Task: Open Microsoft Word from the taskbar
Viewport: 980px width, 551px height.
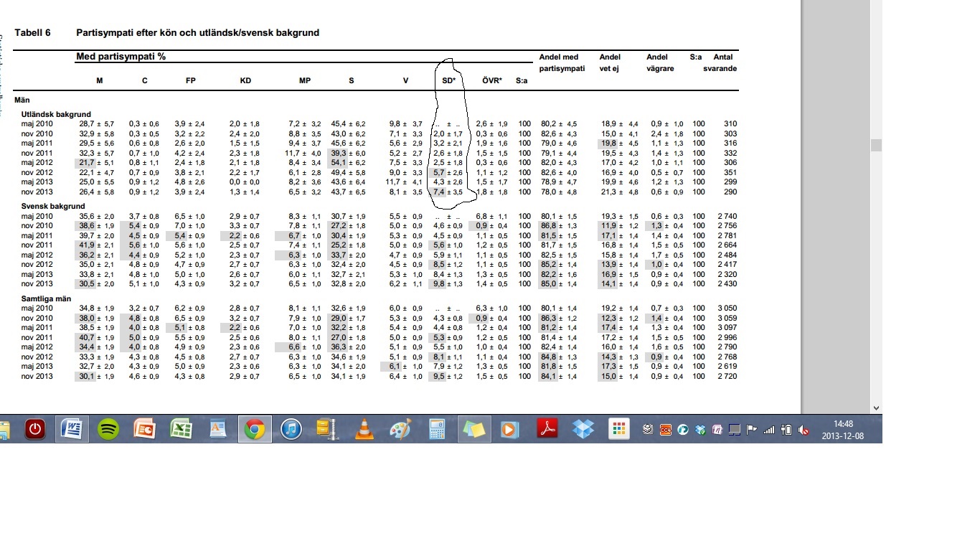Action: [x=72, y=429]
